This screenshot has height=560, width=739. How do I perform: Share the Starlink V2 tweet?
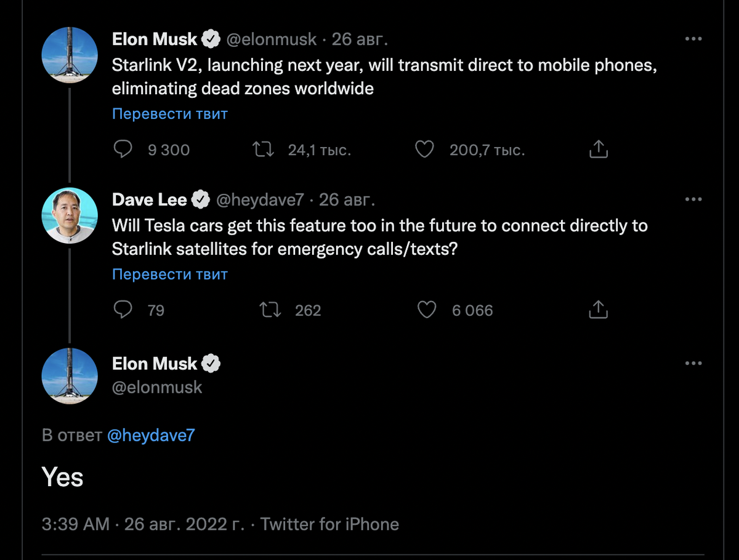point(598,150)
